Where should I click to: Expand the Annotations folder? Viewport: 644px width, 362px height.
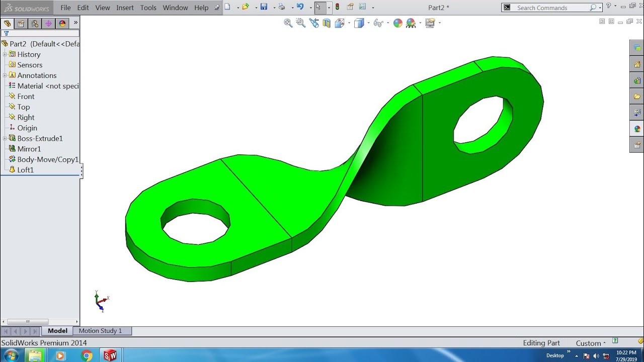pos(5,75)
